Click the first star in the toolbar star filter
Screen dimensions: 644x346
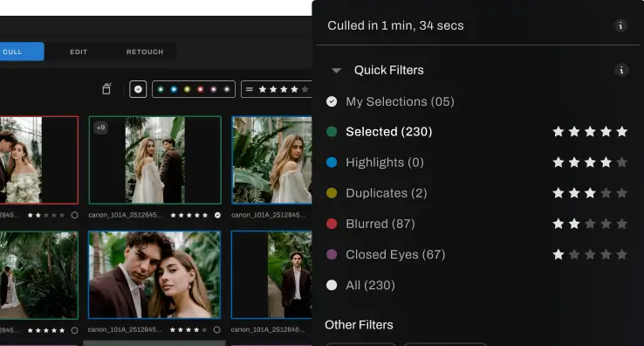click(x=263, y=89)
